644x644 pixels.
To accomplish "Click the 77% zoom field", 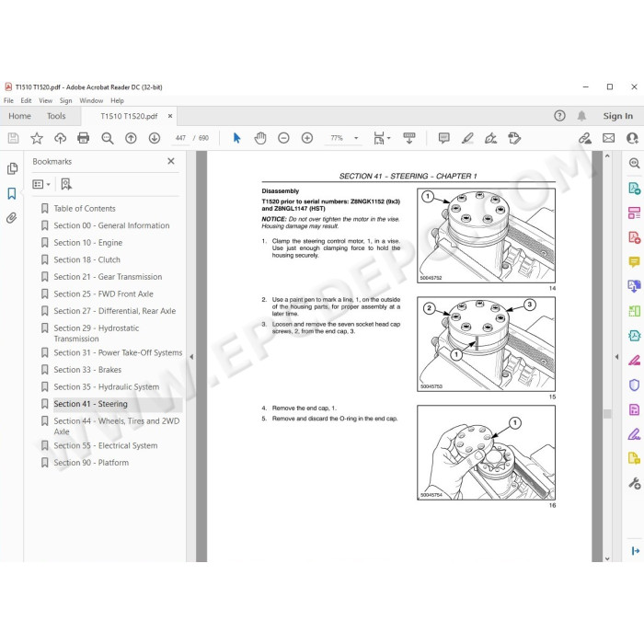I will 337,138.
